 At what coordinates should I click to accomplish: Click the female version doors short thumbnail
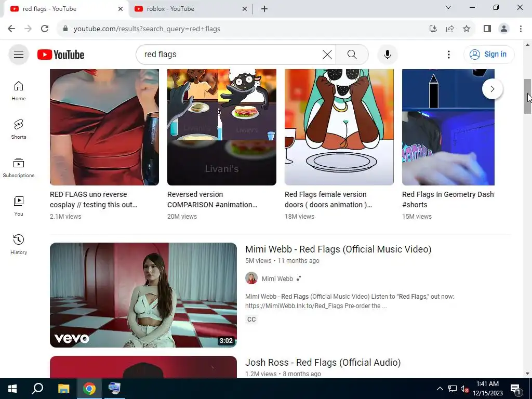coord(339,127)
